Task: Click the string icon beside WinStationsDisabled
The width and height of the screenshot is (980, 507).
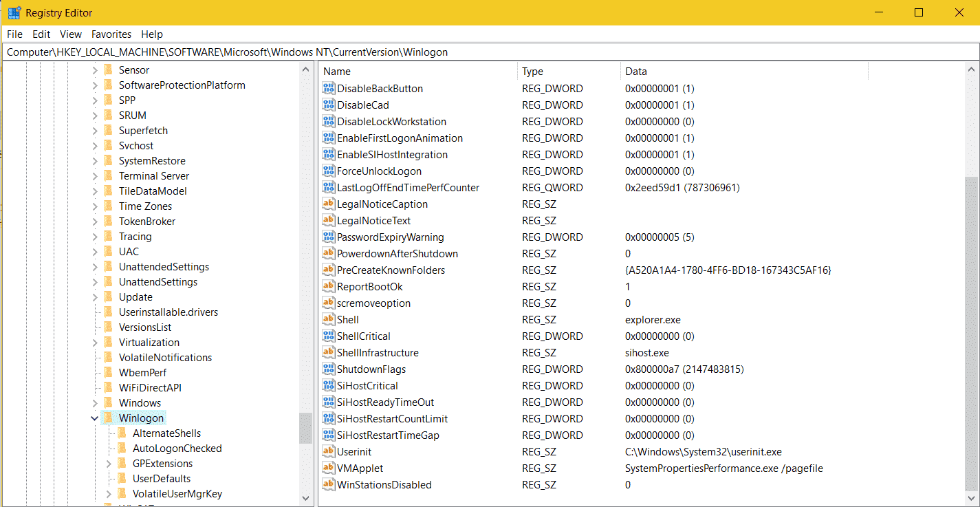Action: 329,485
